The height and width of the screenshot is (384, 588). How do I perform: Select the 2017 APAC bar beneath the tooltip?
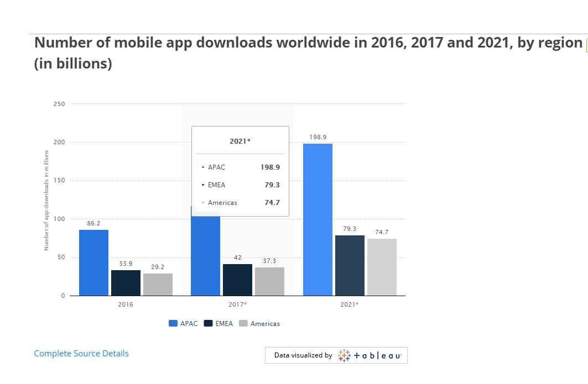(x=206, y=256)
